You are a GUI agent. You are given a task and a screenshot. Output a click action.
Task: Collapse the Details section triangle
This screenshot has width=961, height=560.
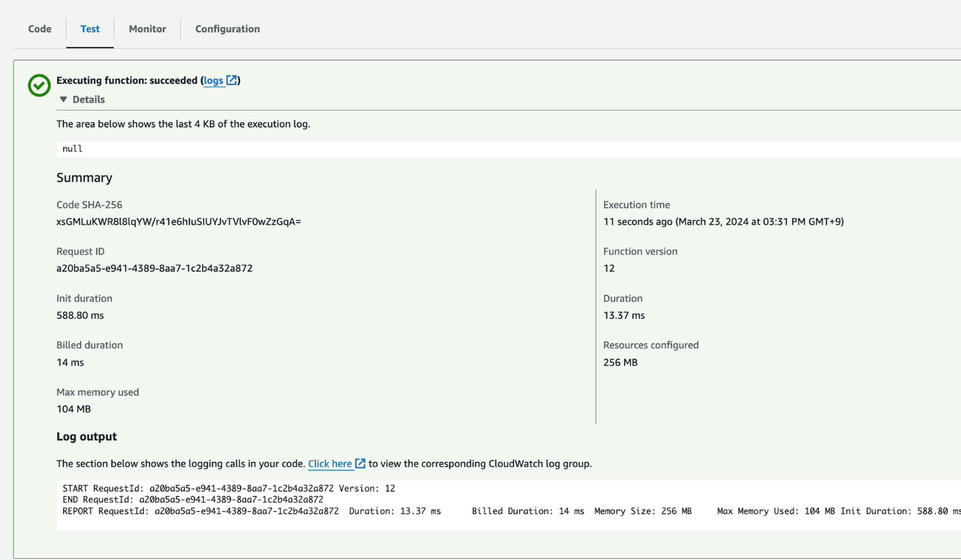pyautogui.click(x=63, y=99)
